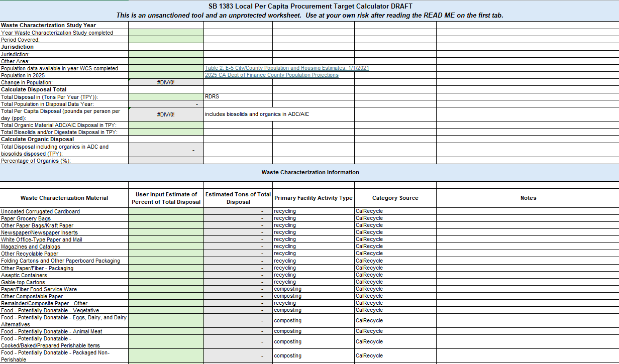
Task: Click the Primary Facility Activity Type header cell
Action: [x=313, y=198]
